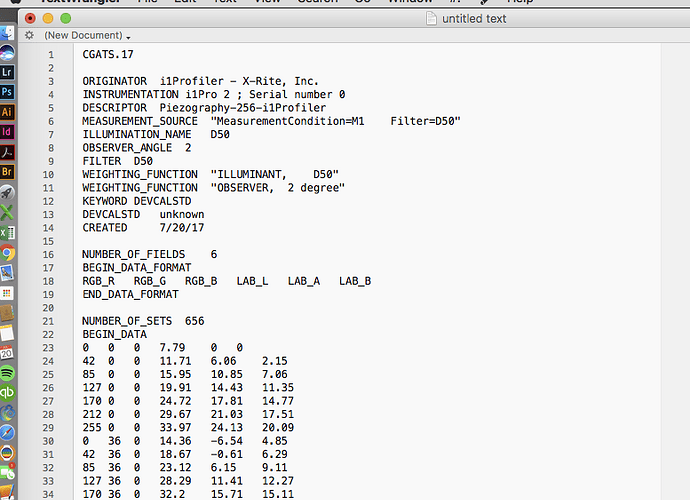This screenshot has width=690, height=500.
Task: Open Adobe Acrobat from the dock
Action: click(7, 152)
